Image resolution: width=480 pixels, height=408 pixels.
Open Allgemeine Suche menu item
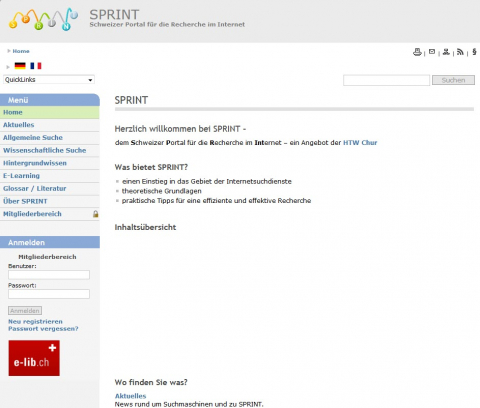coord(50,138)
